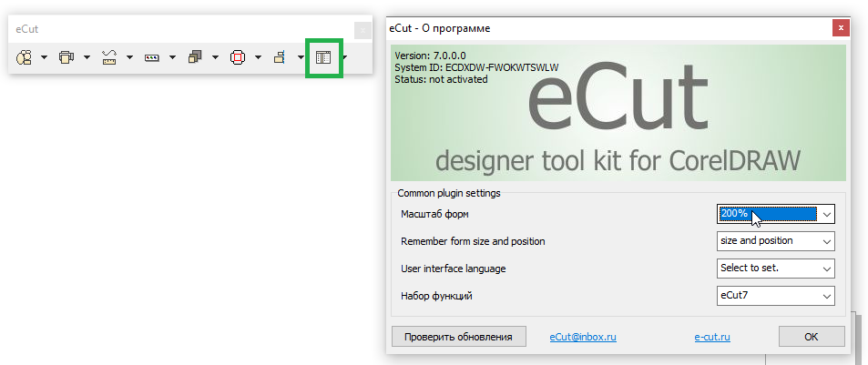Click the nesting shapes toolbar icon

coord(25,57)
